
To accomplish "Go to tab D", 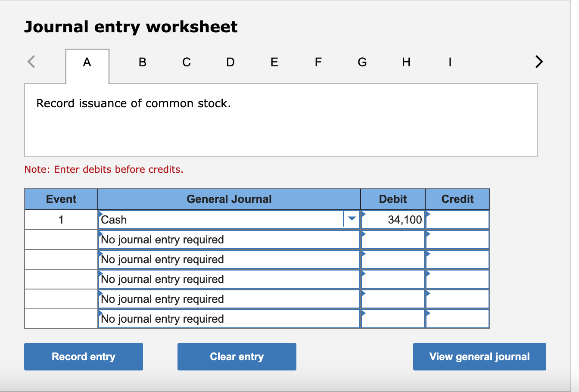I will click(x=230, y=62).
